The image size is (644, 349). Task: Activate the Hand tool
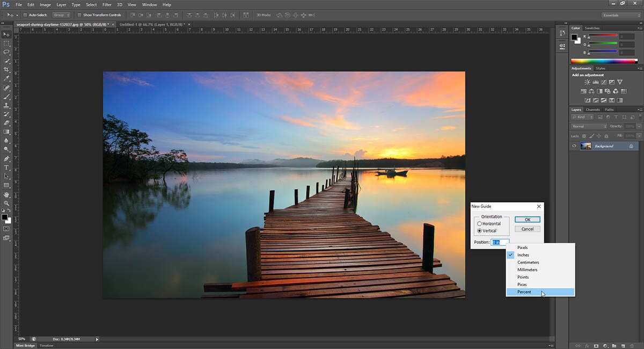[6, 194]
